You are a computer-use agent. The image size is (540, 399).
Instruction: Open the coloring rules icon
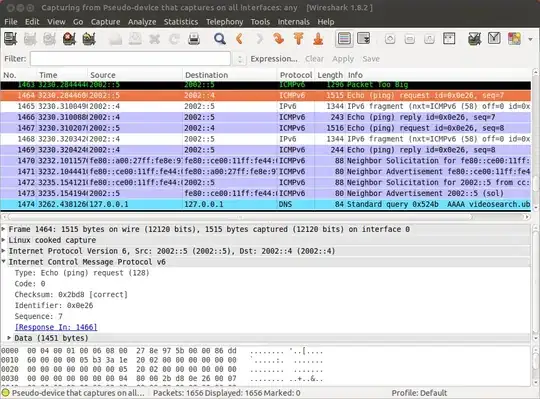[514, 39]
